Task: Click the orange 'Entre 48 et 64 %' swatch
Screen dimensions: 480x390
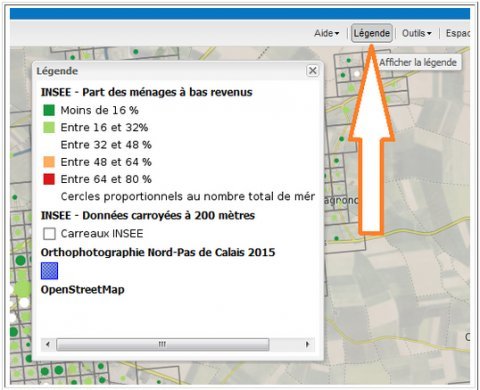Action: pos(49,162)
